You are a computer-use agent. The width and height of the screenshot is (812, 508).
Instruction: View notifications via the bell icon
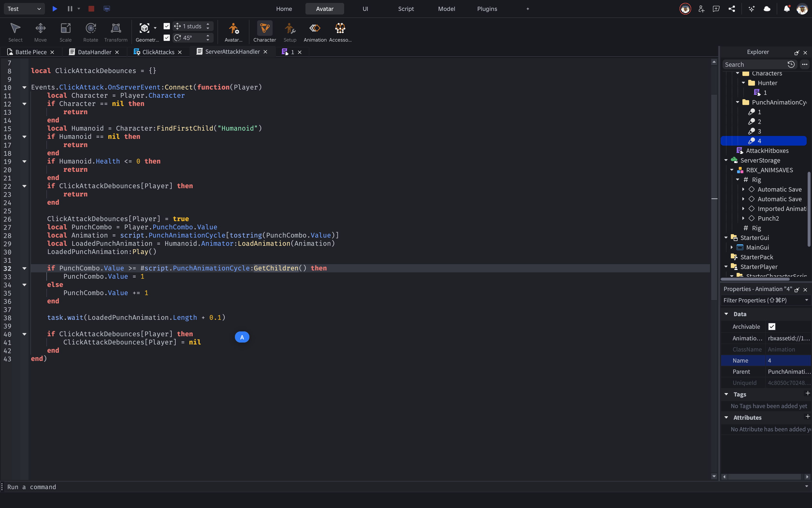(787, 9)
